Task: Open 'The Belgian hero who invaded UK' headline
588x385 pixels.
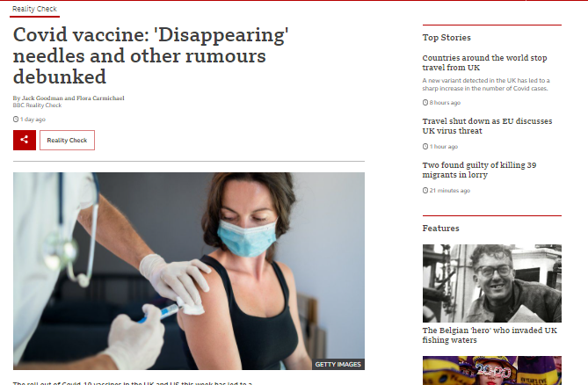Action: pyautogui.click(x=490, y=335)
